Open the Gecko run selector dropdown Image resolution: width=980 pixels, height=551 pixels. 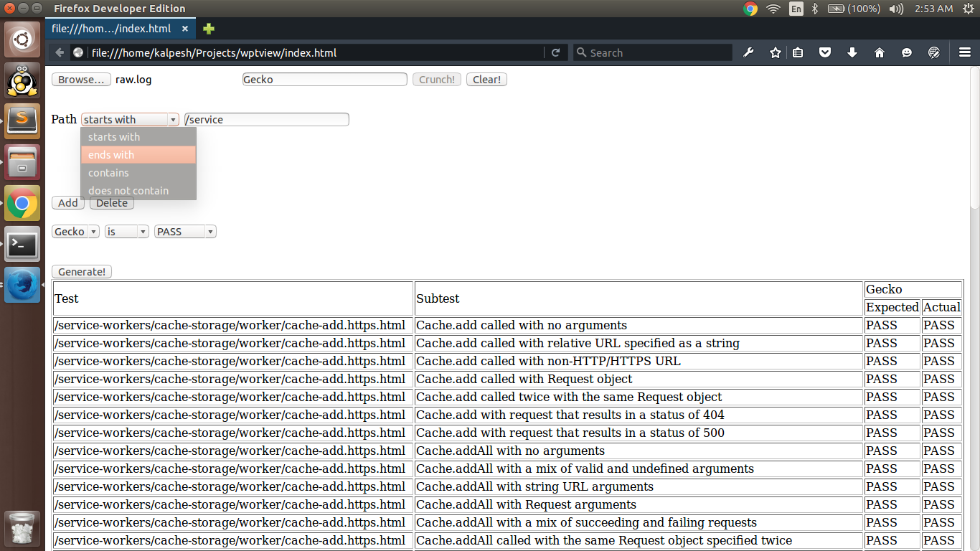click(75, 232)
